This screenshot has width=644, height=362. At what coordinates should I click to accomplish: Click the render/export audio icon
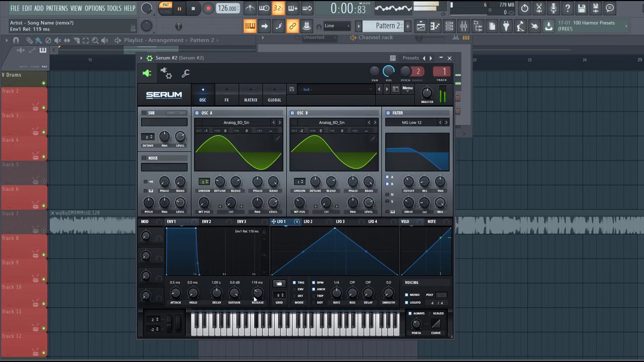(596, 8)
